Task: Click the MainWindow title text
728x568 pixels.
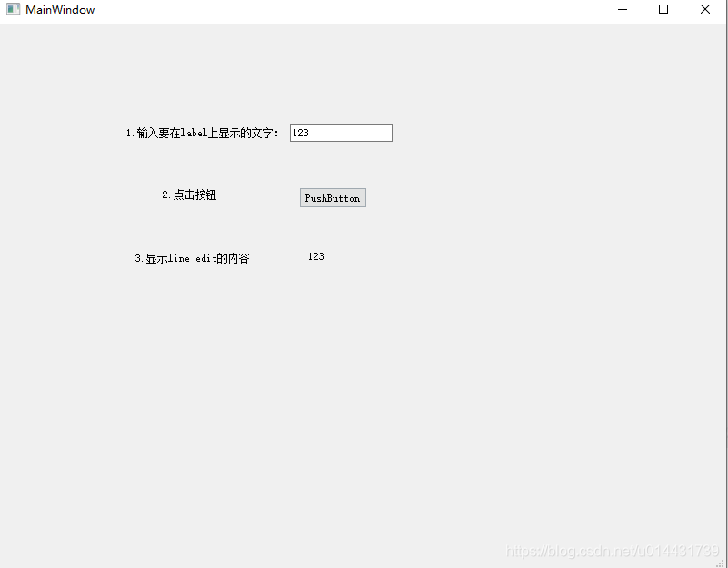Action: (x=60, y=10)
